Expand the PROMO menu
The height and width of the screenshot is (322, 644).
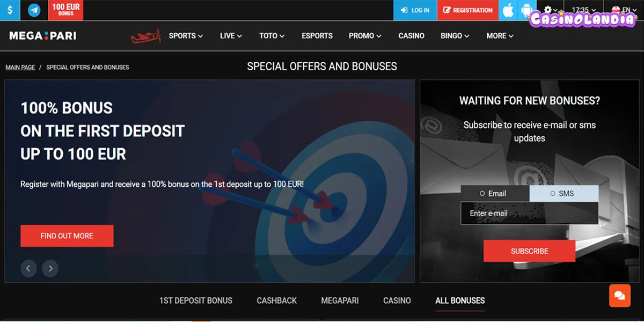(365, 36)
